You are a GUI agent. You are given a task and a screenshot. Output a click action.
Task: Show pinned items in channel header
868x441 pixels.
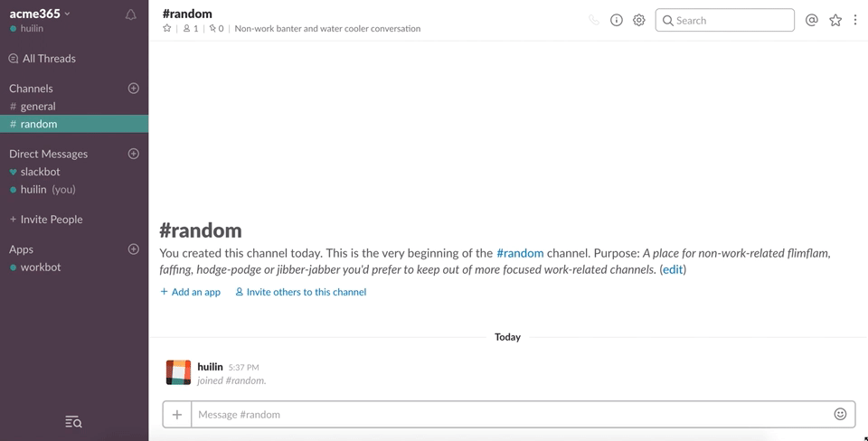pyautogui.click(x=216, y=28)
